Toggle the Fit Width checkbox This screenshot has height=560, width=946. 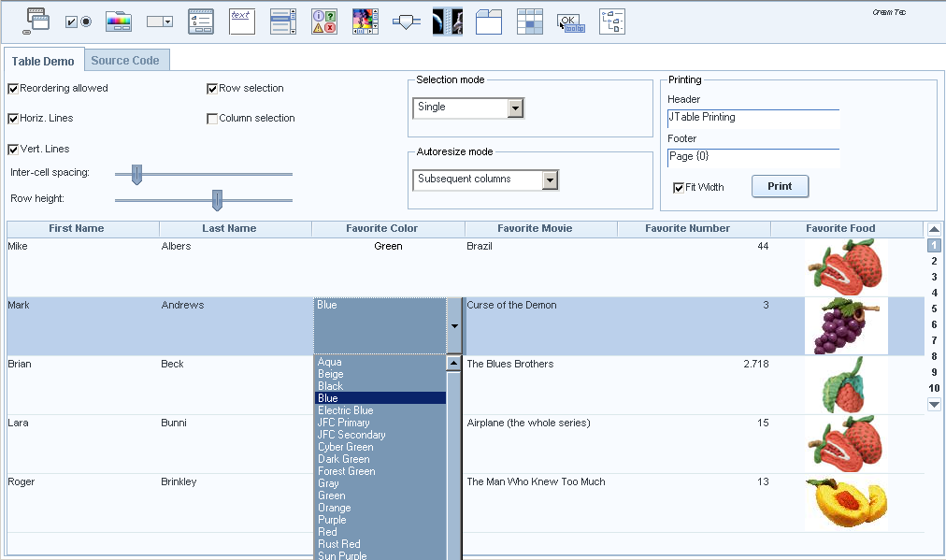pyautogui.click(x=679, y=188)
